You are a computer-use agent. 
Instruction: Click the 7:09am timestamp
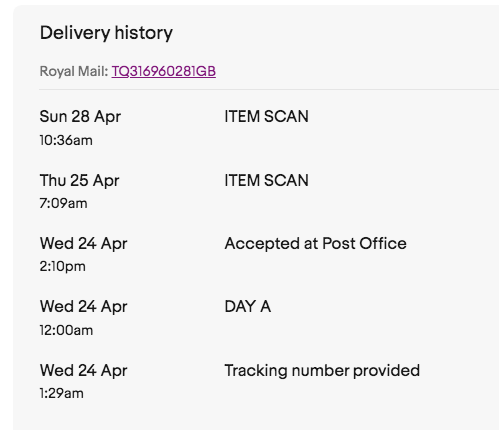[63, 203]
